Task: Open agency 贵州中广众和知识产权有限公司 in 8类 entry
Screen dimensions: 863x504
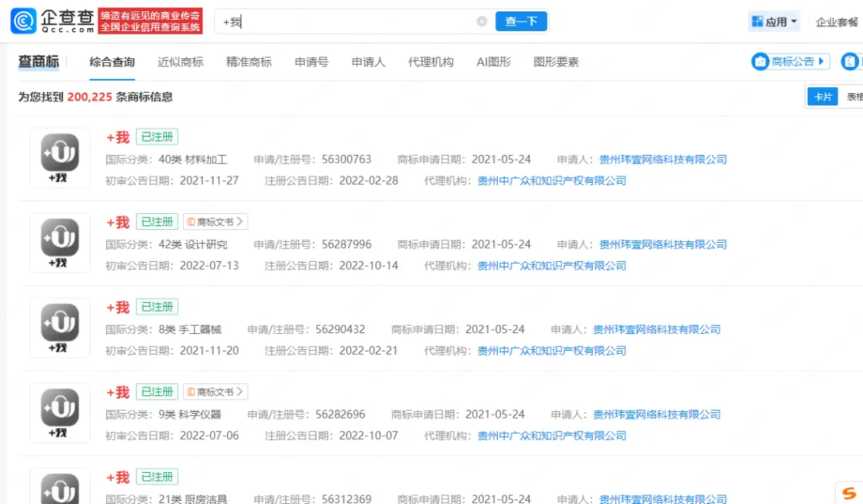Action: pyautogui.click(x=551, y=351)
